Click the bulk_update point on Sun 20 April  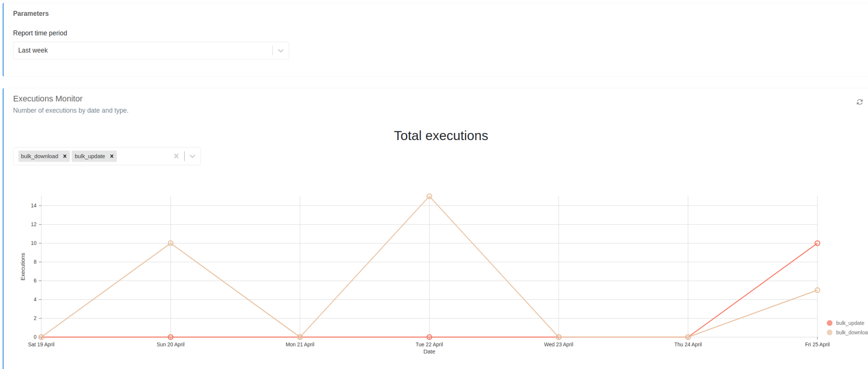[x=170, y=337]
